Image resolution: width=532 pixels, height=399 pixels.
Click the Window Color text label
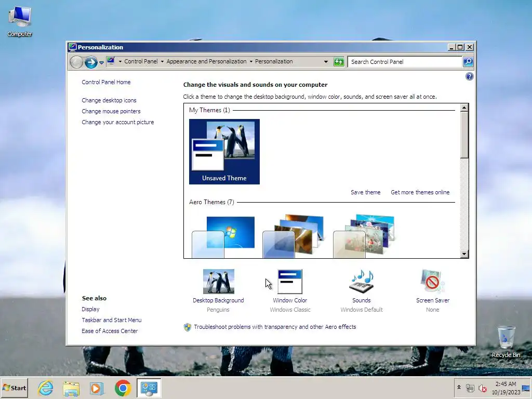click(290, 301)
